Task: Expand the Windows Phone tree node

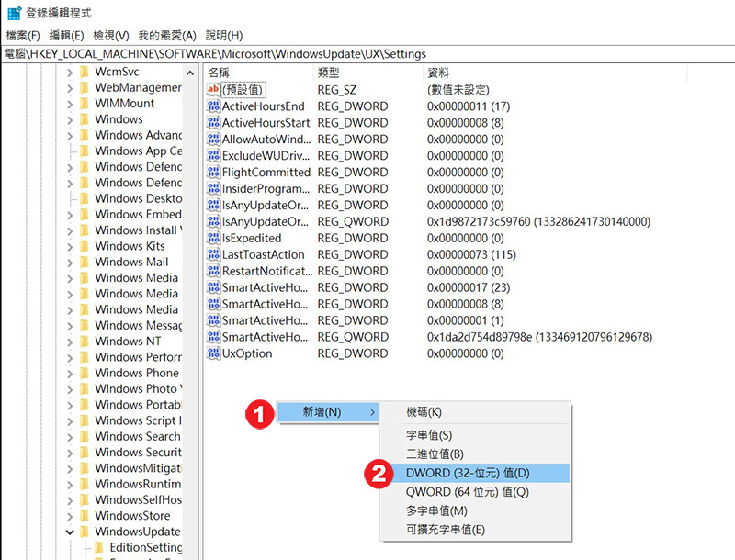Action: click(70, 375)
